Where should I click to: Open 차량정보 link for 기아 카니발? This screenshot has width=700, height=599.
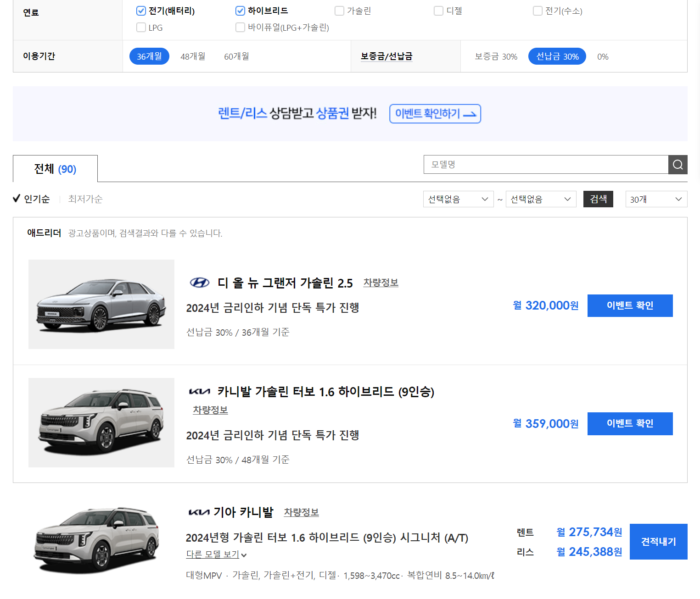[x=302, y=512]
